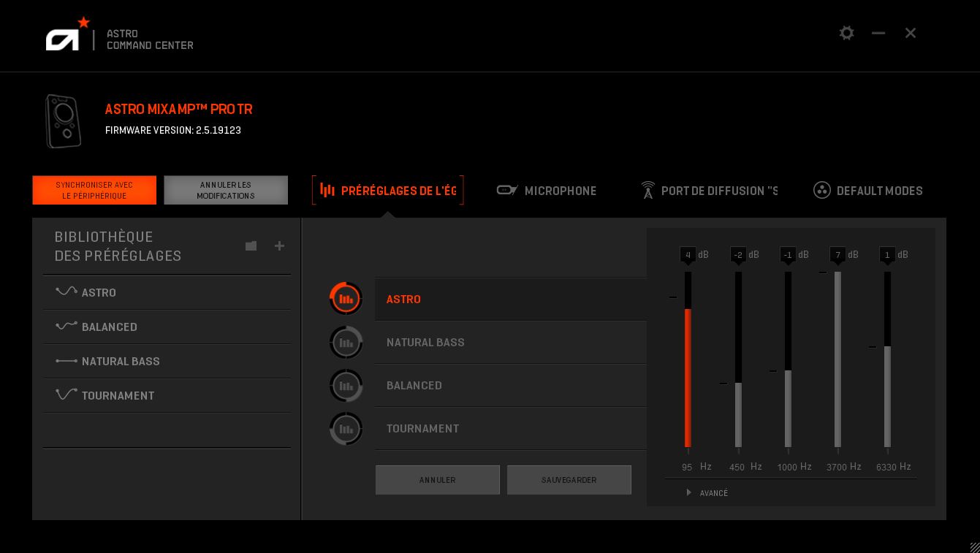980x553 pixels.
Task: Adjust the 1000 Hz EQ slider
Action: [788, 359]
